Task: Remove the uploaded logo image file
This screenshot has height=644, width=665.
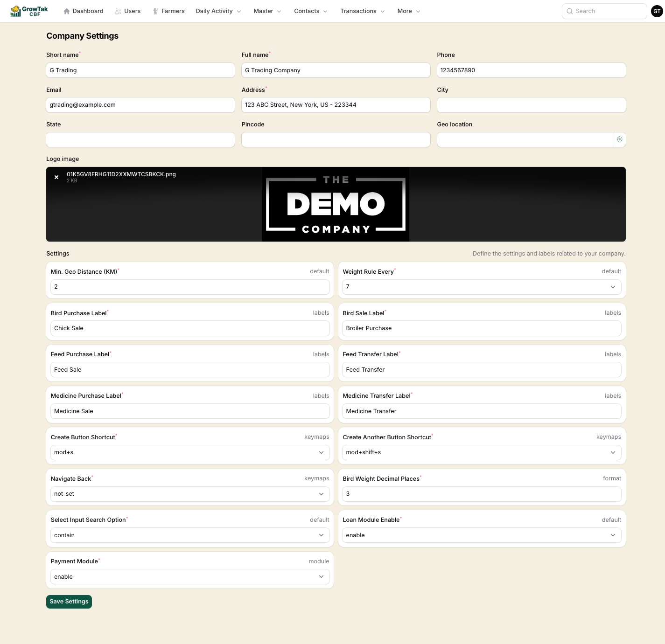Action: [56, 177]
